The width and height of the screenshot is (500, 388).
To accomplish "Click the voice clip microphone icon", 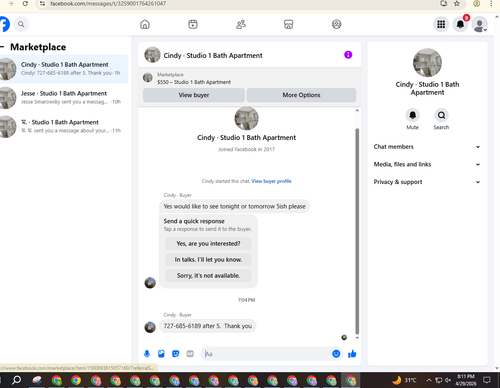I will pyautogui.click(x=147, y=354).
